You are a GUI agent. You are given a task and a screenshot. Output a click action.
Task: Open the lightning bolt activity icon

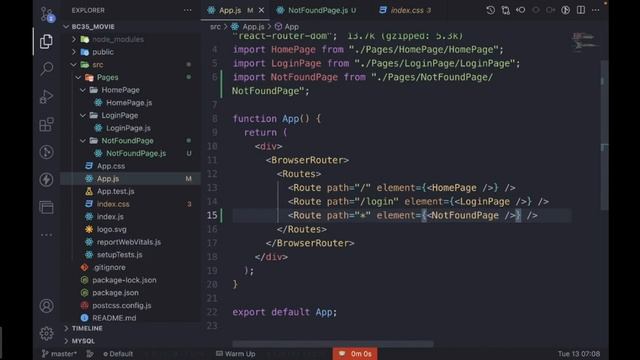(x=47, y=180)
